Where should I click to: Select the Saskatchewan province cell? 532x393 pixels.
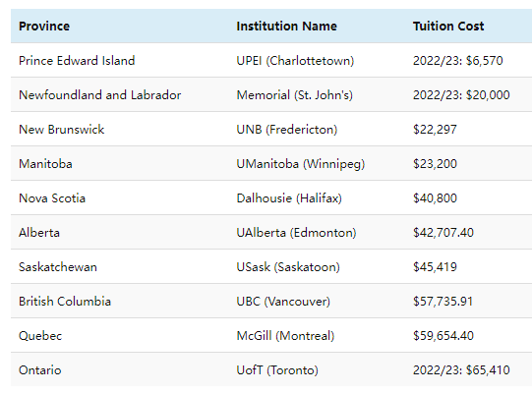[x=58, y=267]
